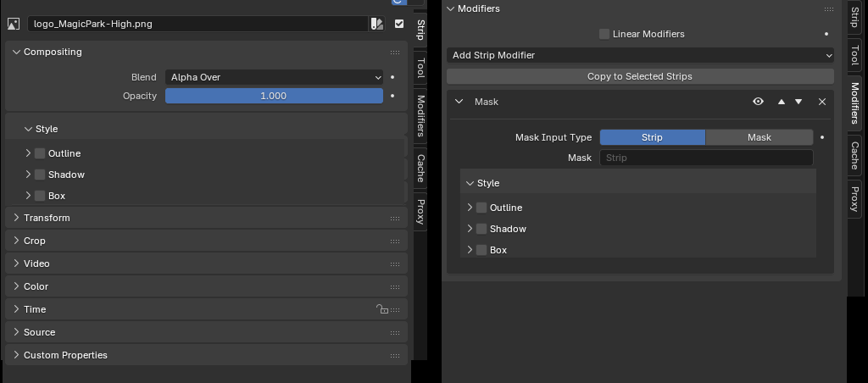
Task: Switch to the Proxy tab in left sidebar
Action: 420,212
